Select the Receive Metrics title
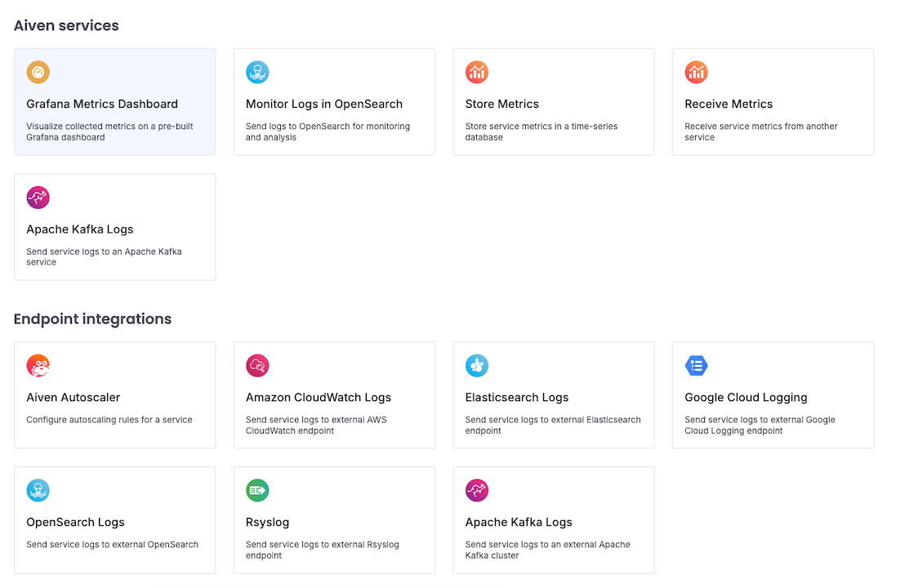The height and width of the screenshot is (588, 909). click(x=729, y=104)
